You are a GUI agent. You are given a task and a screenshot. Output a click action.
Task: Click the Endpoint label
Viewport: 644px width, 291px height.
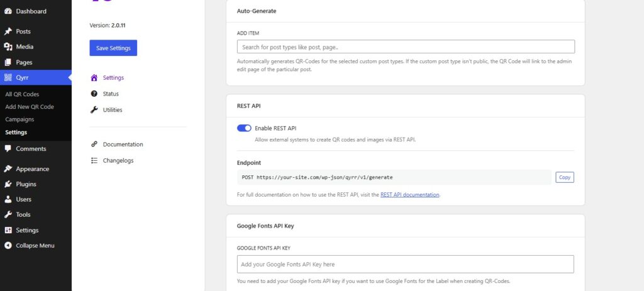pyautogui.click(x=249, y=163)
